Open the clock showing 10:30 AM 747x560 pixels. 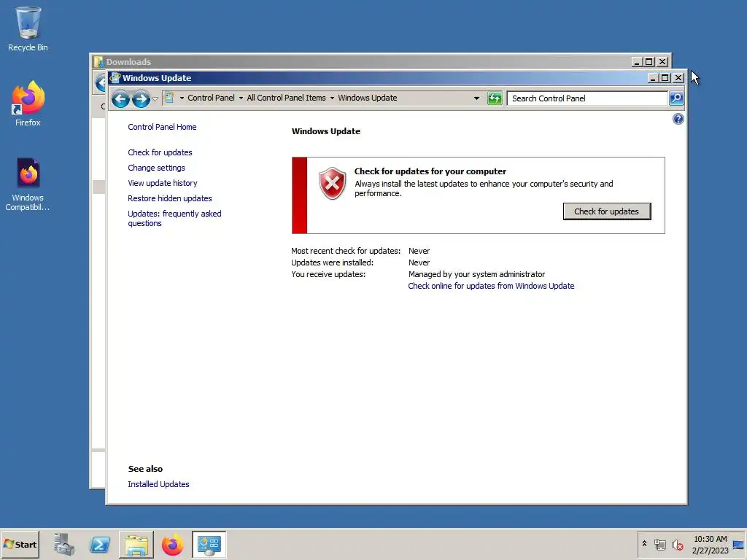click(710, 544)
